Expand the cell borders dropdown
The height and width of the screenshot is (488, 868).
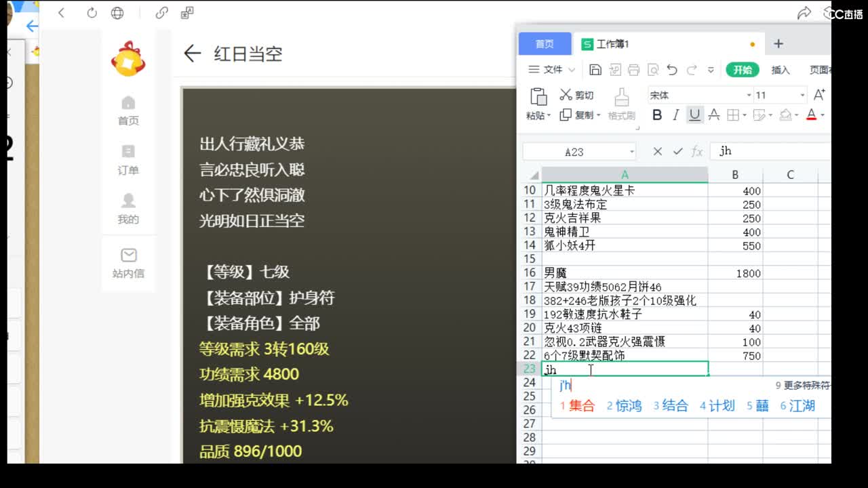743,115
